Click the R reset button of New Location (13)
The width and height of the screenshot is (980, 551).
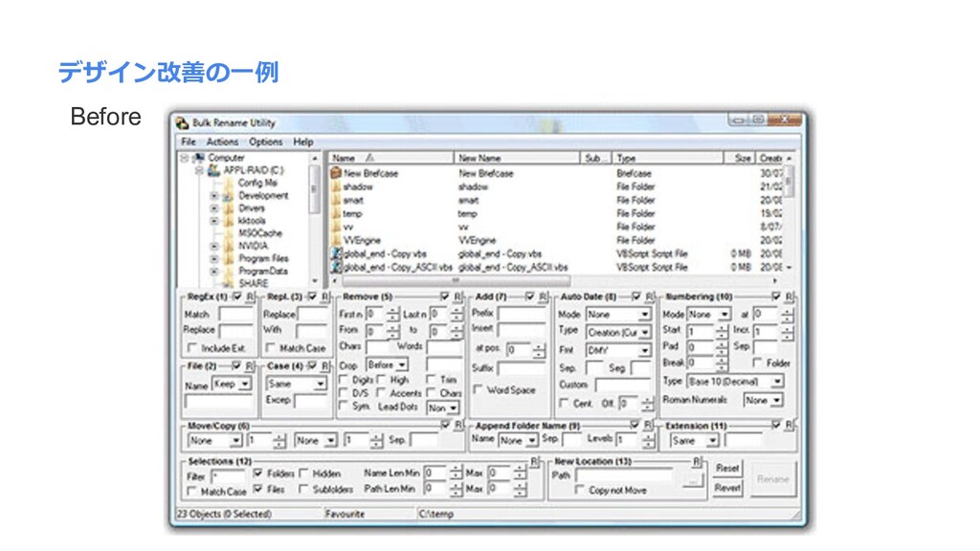(697, 462)
